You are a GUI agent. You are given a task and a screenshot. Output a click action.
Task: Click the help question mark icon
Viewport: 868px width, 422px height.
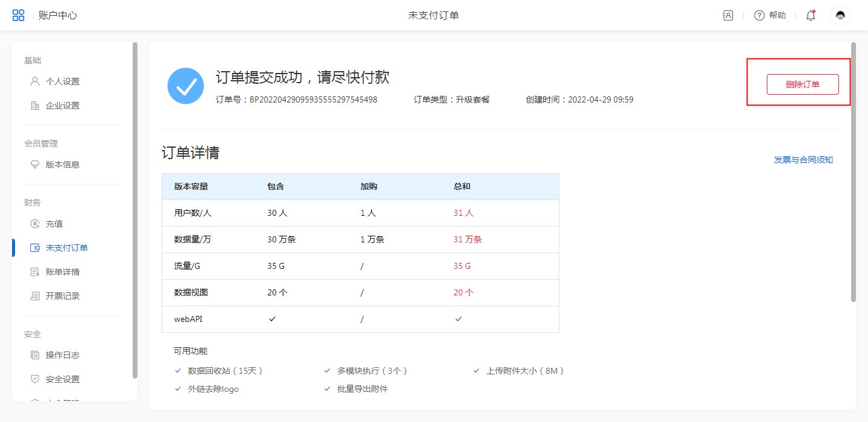pyautogui.click(x=759, y=16)
